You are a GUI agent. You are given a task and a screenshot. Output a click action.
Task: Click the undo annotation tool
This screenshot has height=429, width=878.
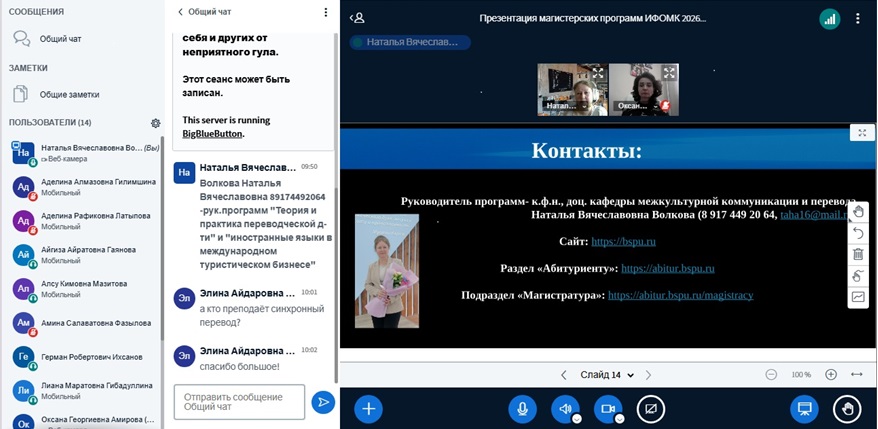857,233
